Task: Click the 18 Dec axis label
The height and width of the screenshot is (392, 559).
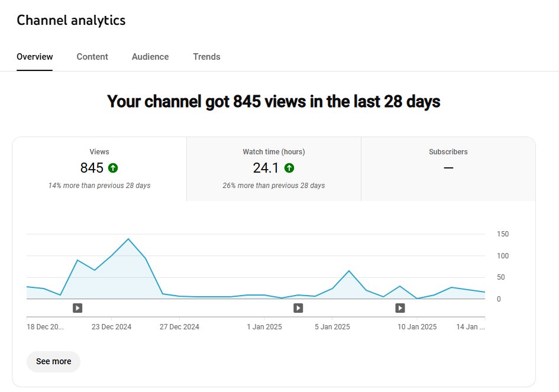Action: click(x=45, y=327)
